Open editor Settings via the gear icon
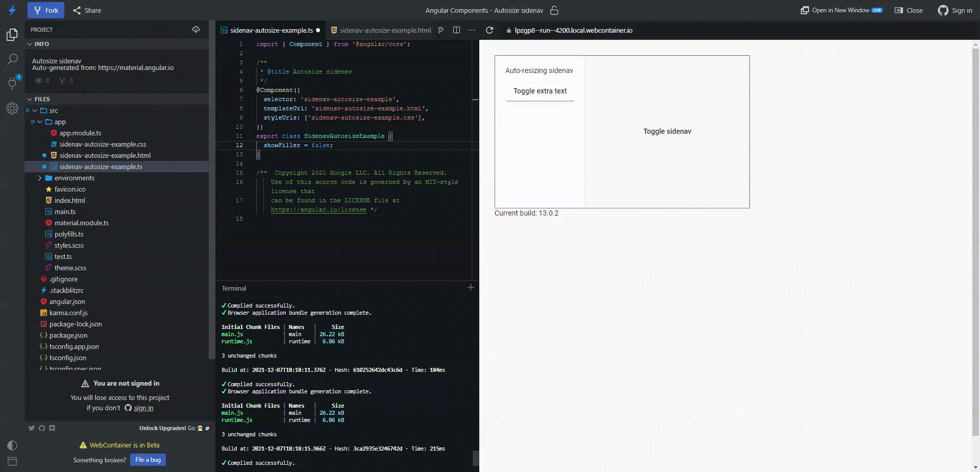Image resolution: width=980 pixels, height=472 pixels. pyautogui.click(x=12, y=108)
